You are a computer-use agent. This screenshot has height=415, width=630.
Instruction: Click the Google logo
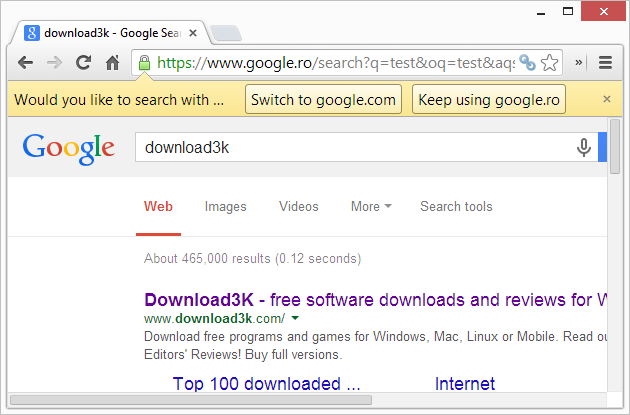tap(69, 148)
